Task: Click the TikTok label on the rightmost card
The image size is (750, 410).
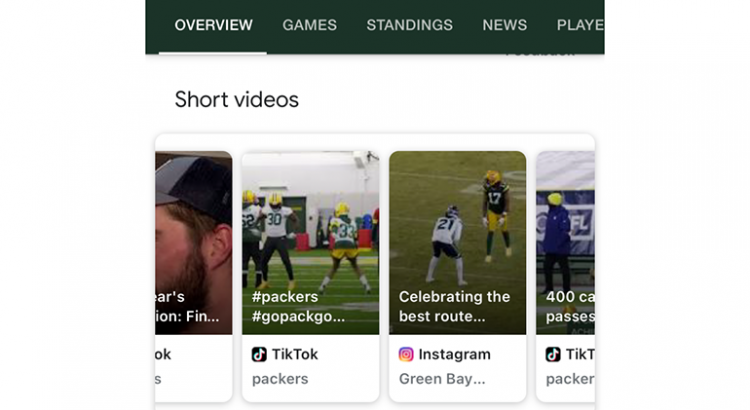Action: 580,354
